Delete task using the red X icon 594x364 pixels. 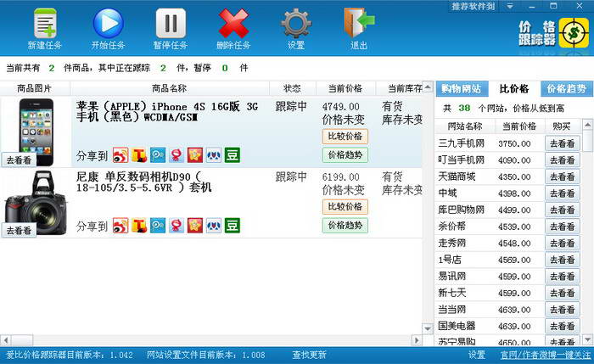233,24
